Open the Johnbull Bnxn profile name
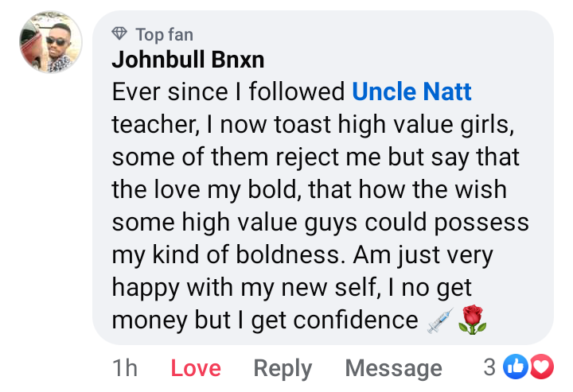The image size is (573, 392). (x=188, y=60)
